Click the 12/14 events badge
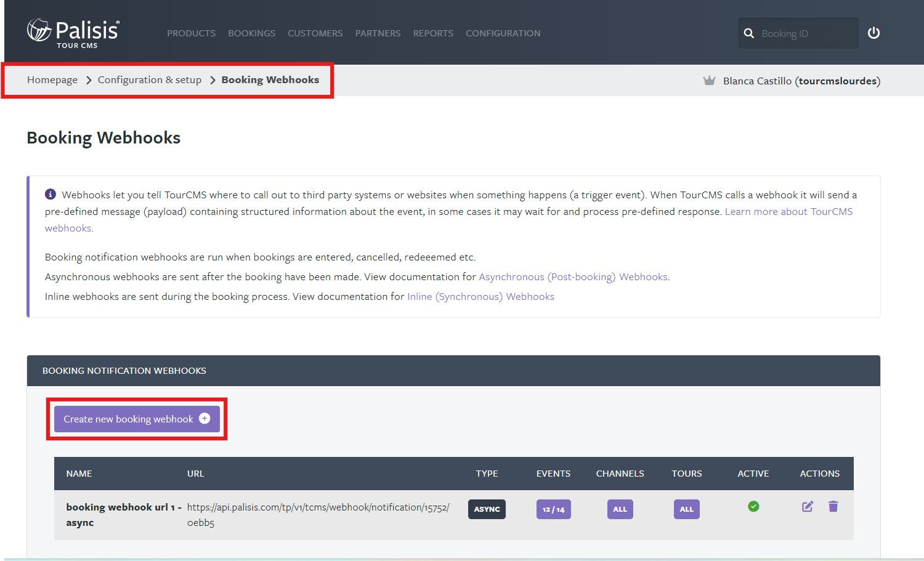924x561 pixels. [553, 509]
